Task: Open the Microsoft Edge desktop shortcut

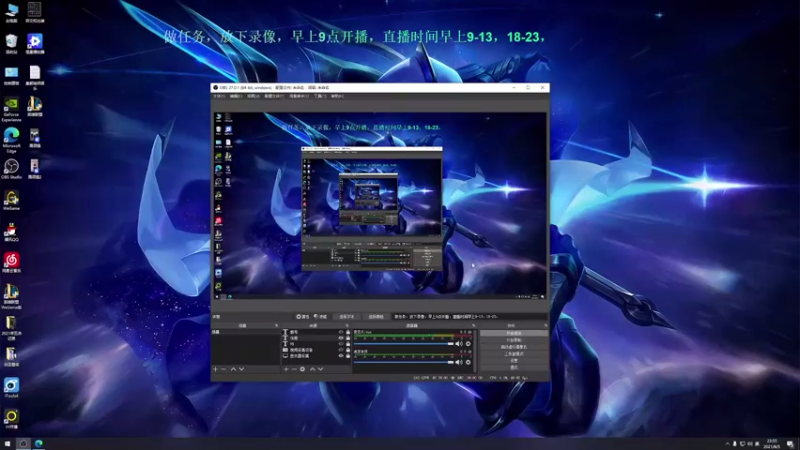Action: click(11, 140)
